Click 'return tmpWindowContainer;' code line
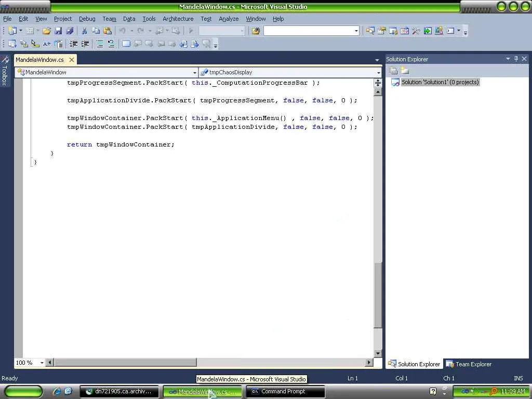Screen dimensions: 532x399 (121, 144)
